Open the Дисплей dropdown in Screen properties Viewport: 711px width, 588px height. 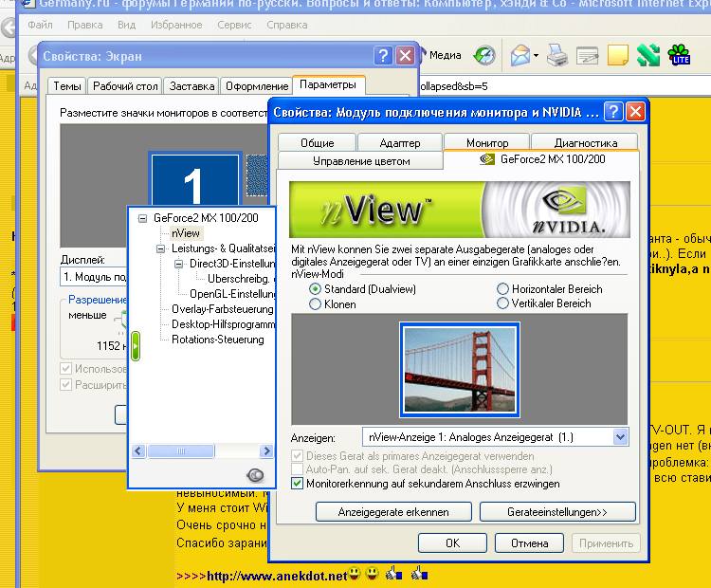pos(94,277)
